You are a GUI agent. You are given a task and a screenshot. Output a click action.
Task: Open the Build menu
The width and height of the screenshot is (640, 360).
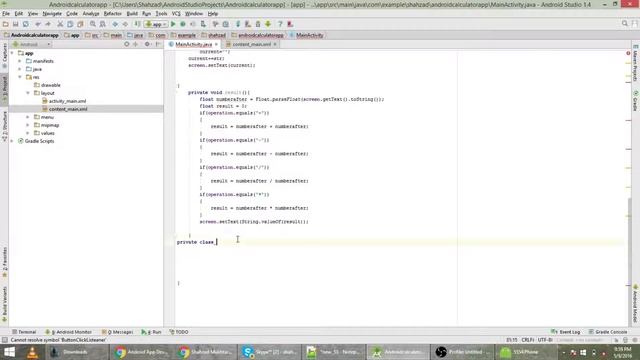132,13
